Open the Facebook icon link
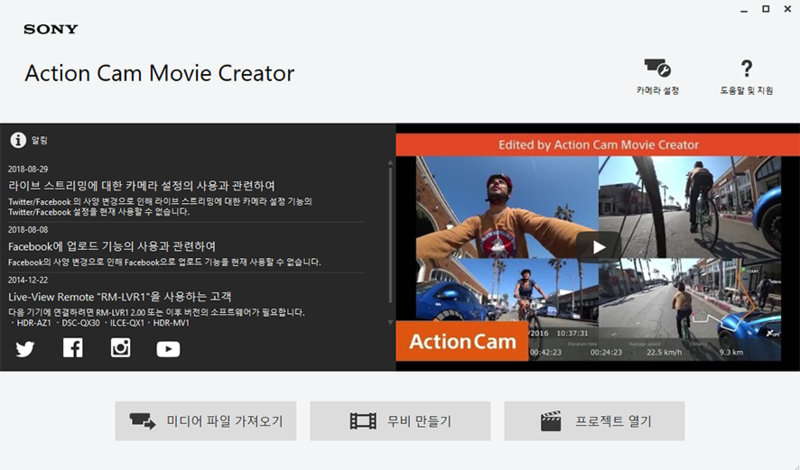 [72, 348]
